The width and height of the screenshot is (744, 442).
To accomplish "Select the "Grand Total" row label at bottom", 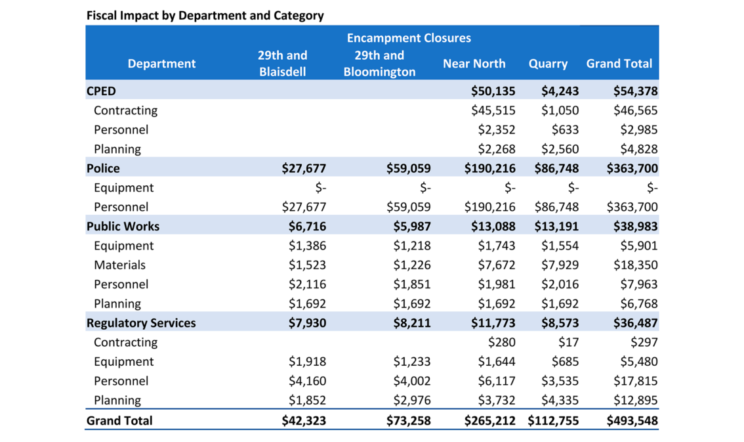I will (121, 421).
